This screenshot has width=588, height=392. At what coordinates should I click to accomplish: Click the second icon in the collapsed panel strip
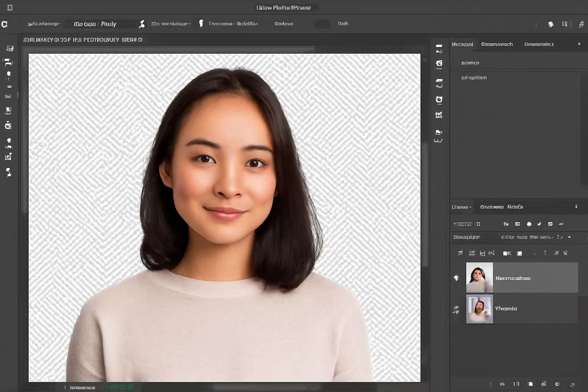tap(439, 64)
